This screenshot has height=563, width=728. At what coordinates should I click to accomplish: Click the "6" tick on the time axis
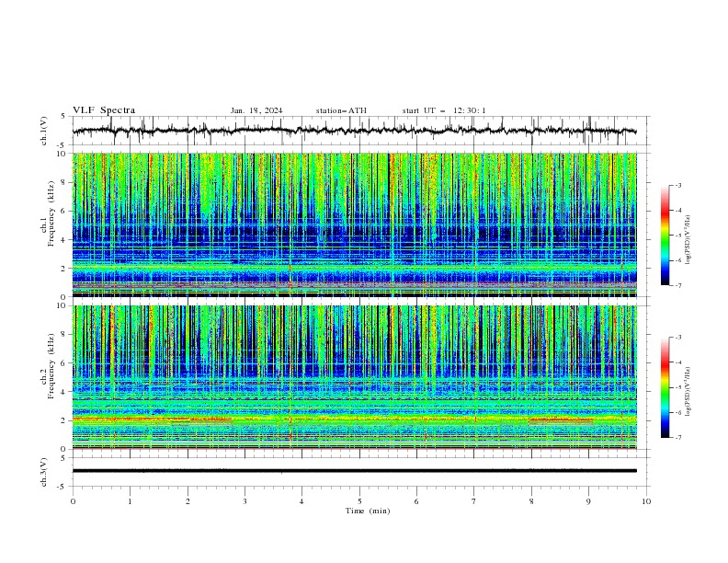(416, 501)
